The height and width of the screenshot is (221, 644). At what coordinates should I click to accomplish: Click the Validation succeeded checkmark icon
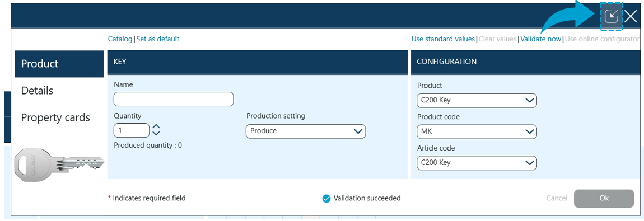pos(326,199)
